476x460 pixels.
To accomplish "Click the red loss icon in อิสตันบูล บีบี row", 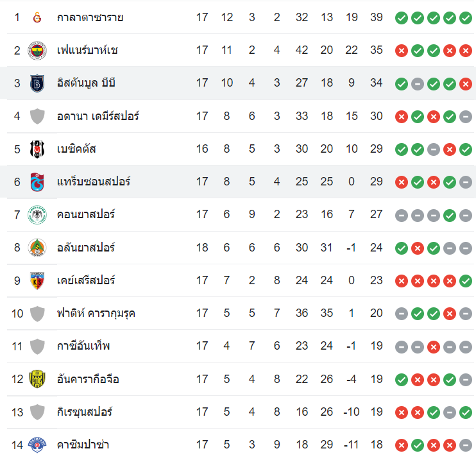I will point(466,83).
